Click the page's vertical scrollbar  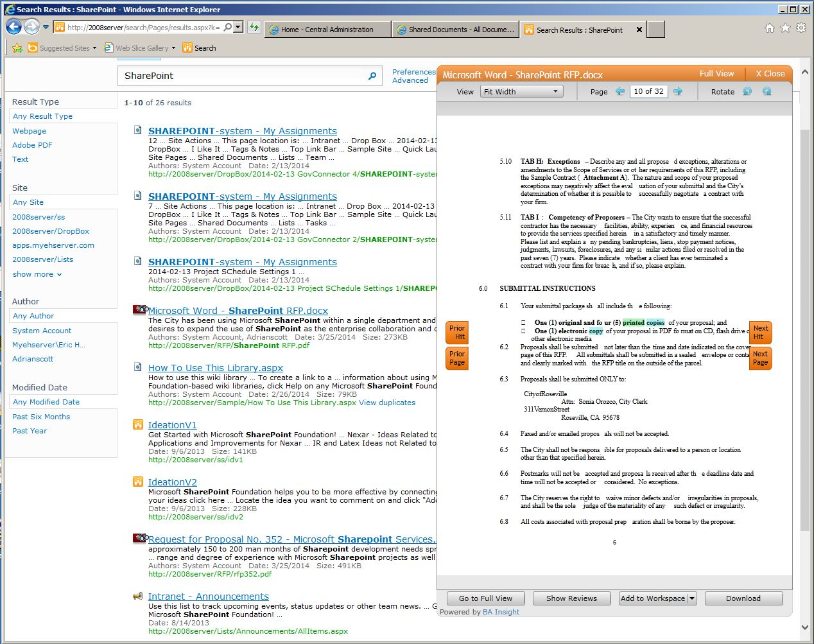806,329
